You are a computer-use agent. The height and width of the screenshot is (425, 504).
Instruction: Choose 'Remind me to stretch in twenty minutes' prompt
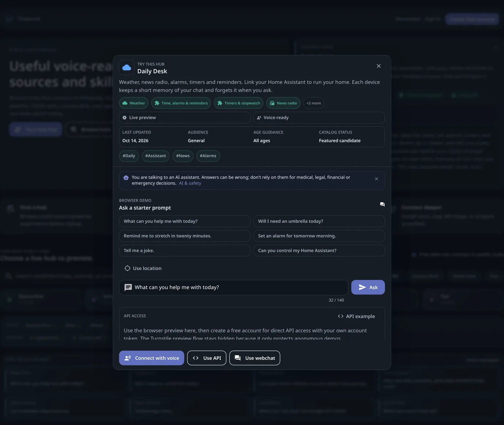coord(185,236)
